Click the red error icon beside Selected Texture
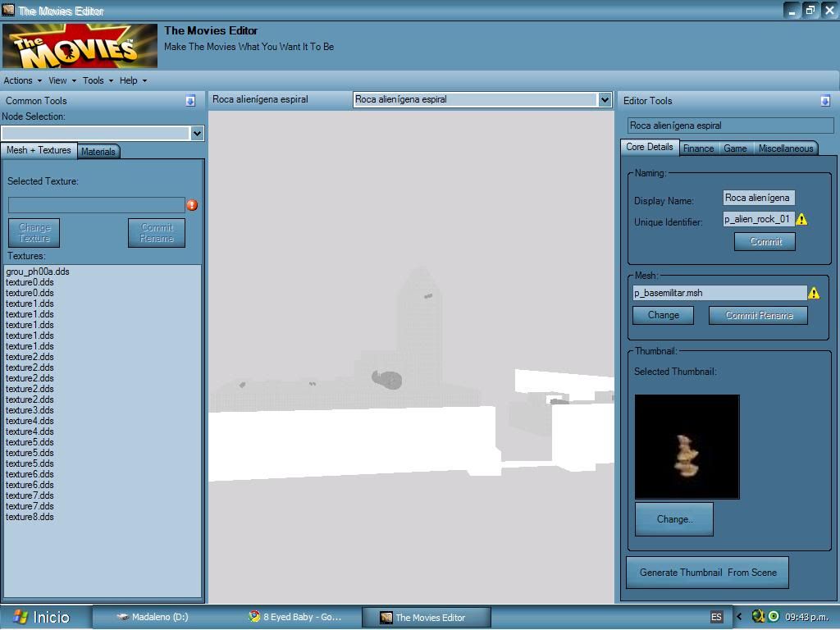The width and height of the screenshot is (840, 630). point(192,205)
